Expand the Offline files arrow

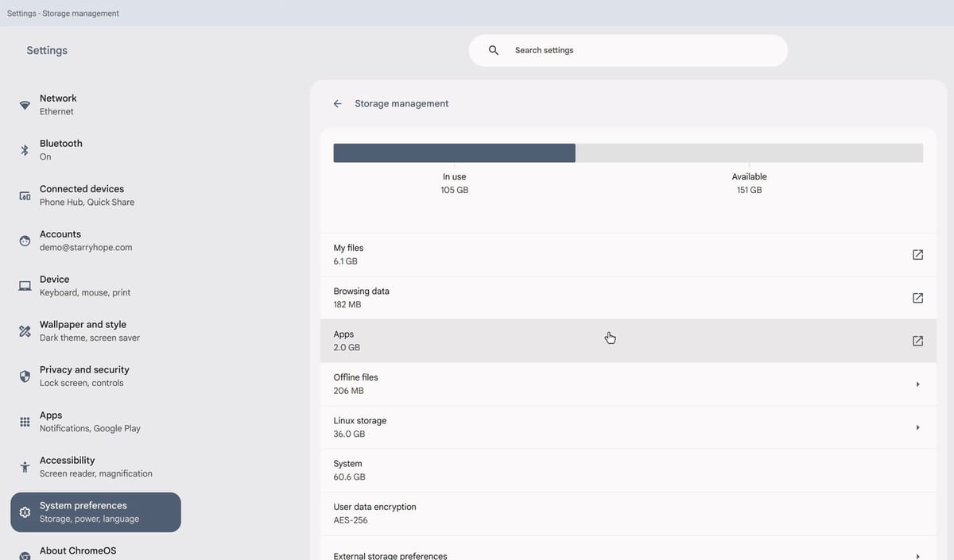click(917, 384)
